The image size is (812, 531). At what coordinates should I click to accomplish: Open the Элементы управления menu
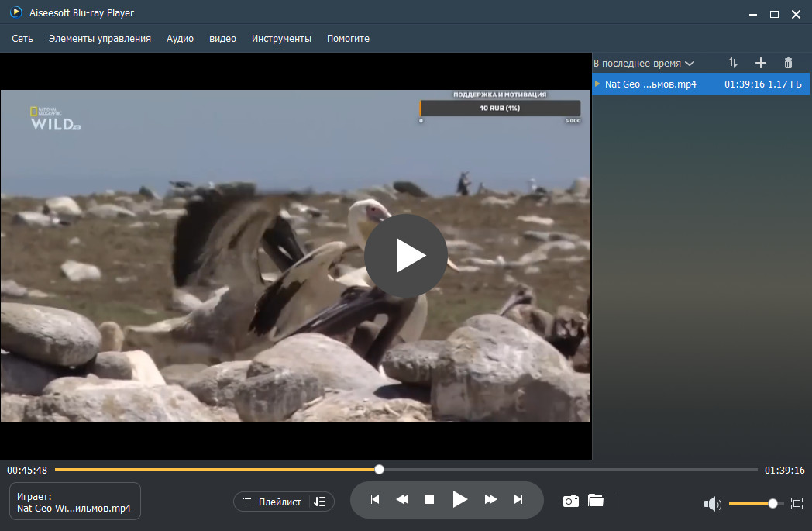click(x=99, y=38)
